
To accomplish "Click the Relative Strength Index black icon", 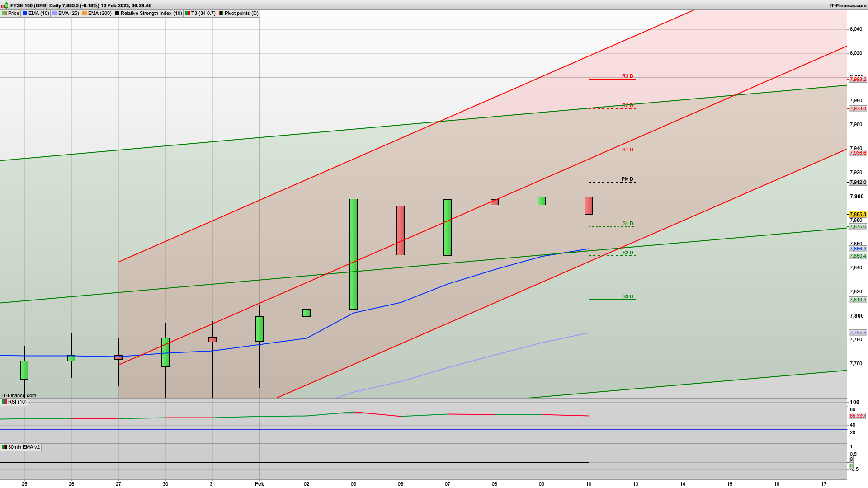I will pos(117,14).
